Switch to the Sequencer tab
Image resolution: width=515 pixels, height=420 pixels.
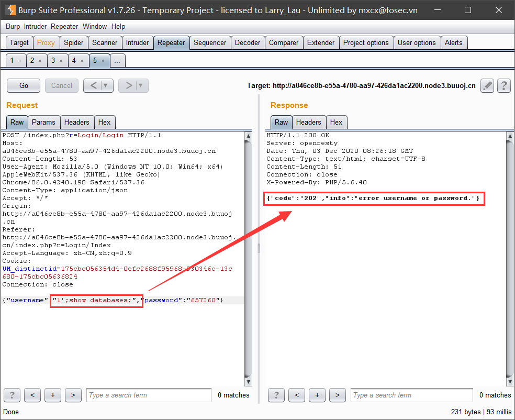(x=210, y=43)
